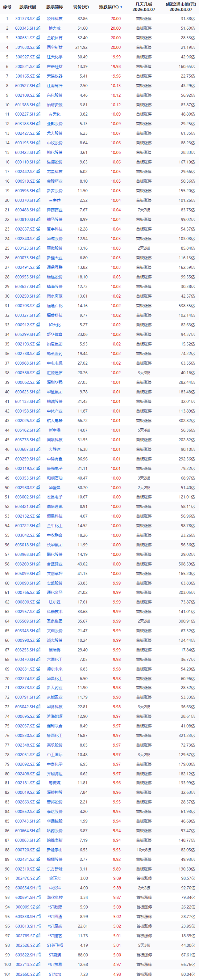Viewport: 199px width, 980px height.
Task: Click the 序号 column header
Action: click(x=7, y=7)
